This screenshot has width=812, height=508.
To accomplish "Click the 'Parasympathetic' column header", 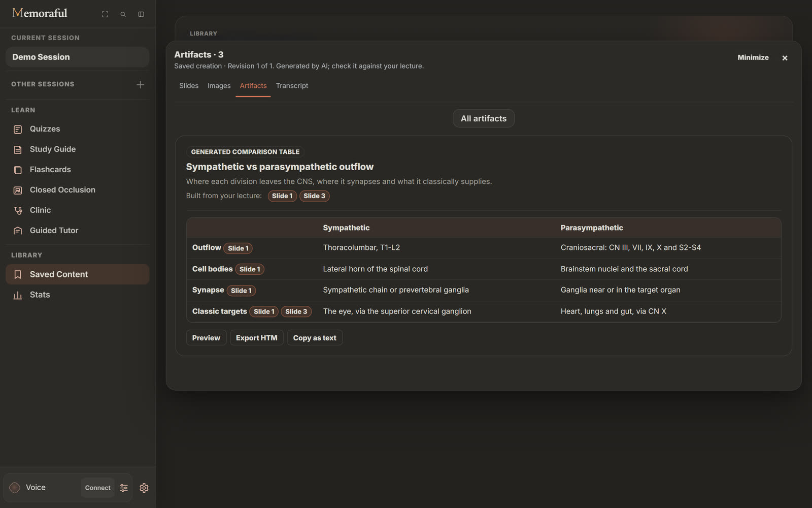I will pyautogui.click(x=592, y=228).
